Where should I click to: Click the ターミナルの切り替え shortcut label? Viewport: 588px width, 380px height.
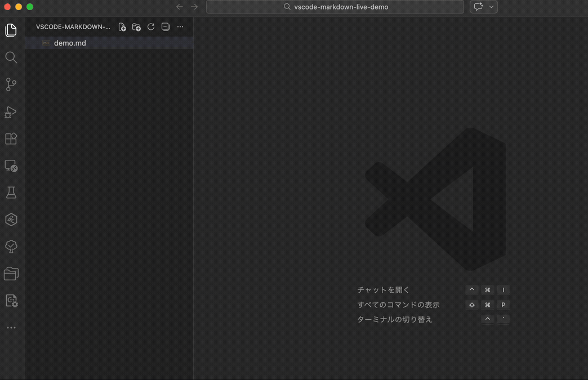click(x=394, y=319)
